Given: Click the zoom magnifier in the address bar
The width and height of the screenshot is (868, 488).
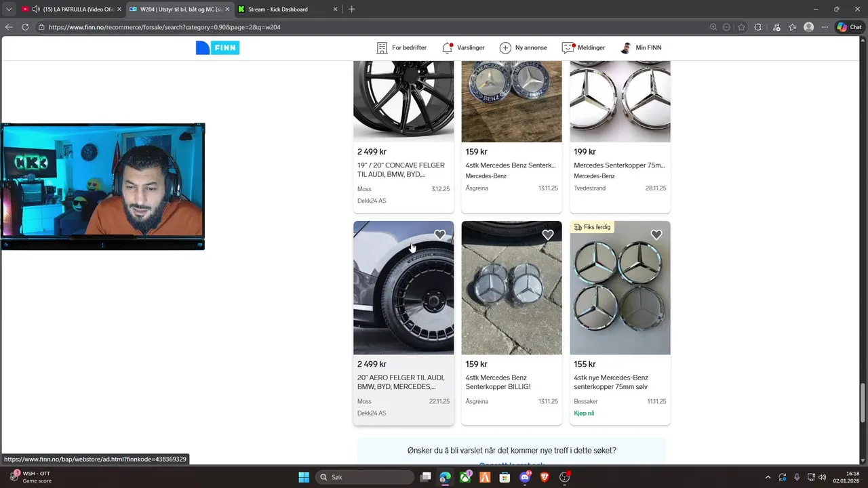Looking at the screenshot, I should pos(713,27).
